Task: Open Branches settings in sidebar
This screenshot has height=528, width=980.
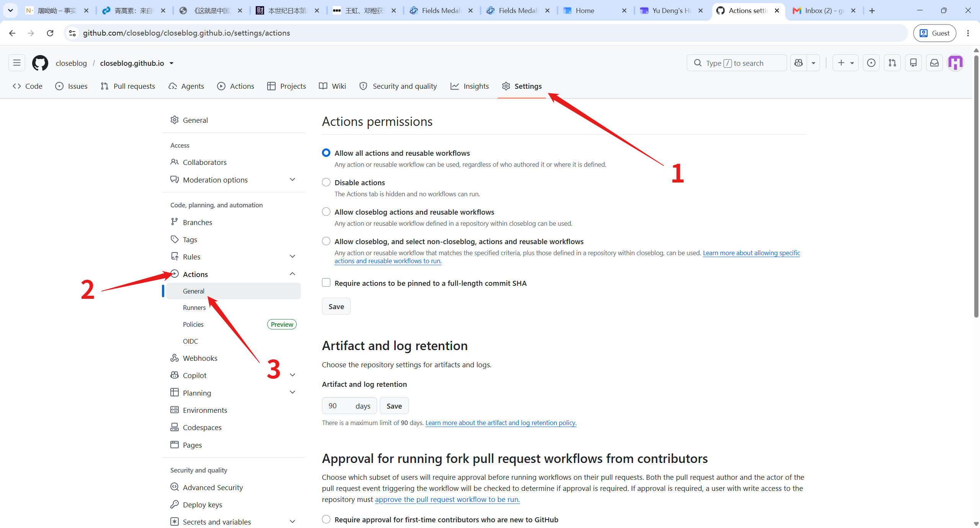Action: 234,222
